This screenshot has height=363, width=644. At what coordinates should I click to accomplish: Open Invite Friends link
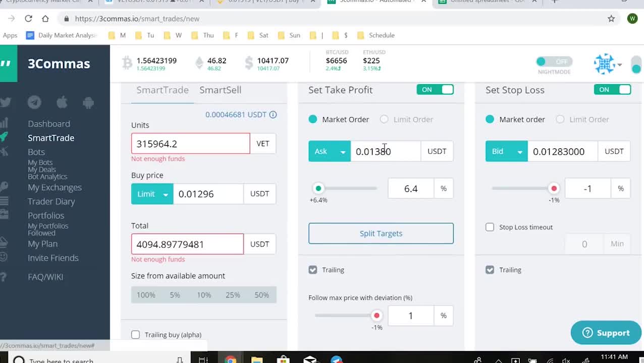click(x=53, y=258)
